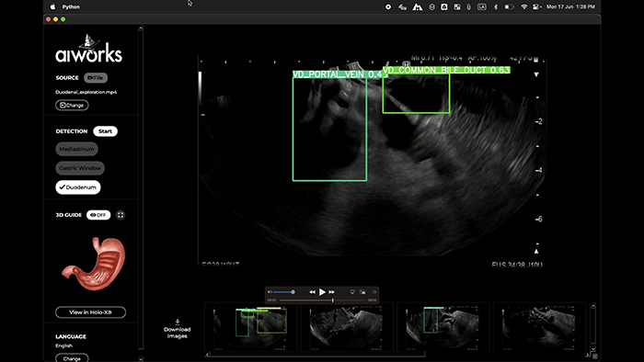Open the paperclip menu bar icon
The image size is (644, 362).
click(468, 7)
